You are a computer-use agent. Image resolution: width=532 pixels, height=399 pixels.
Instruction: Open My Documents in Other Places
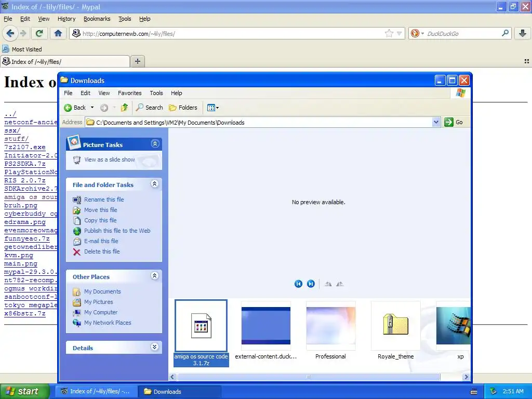coord(102,291)
